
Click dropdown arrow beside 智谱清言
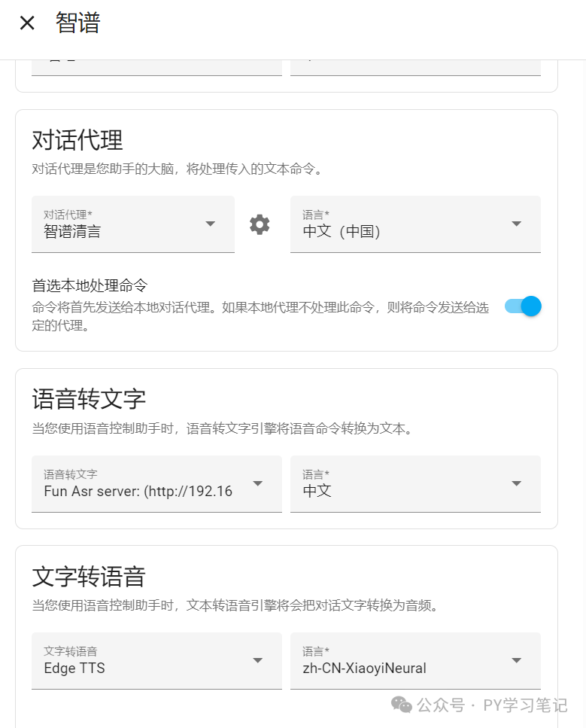click(x=210, y=224)
